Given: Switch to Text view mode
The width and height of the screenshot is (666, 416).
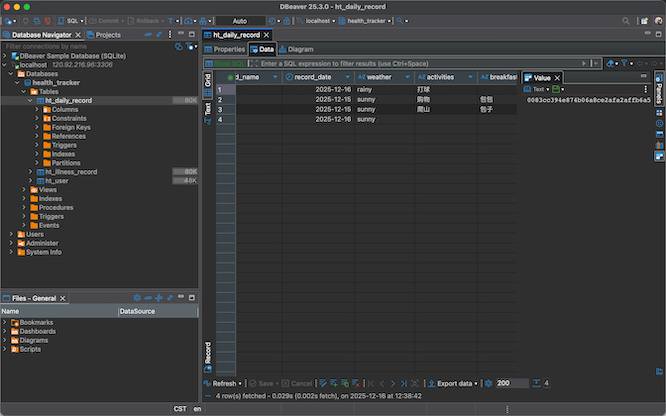Looking at the screenshot, I should click(x=208, y=110).
